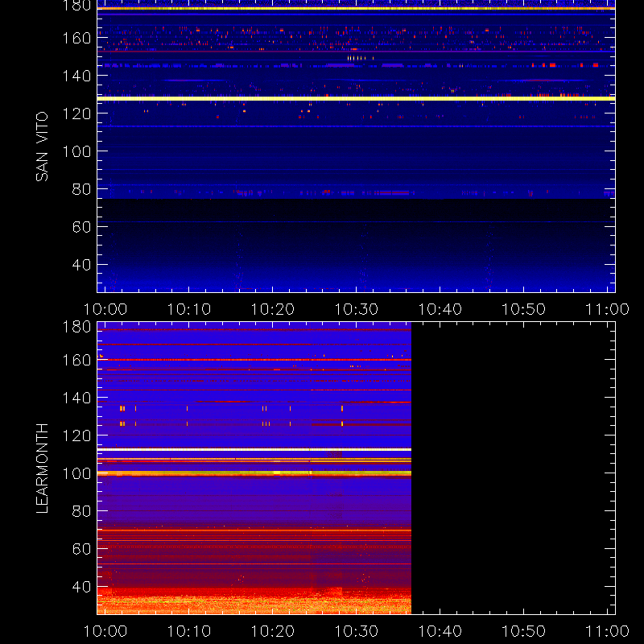Click the SAN VITO axis title
The width and height of the screenshot is (644, 644).
(42, 147)
